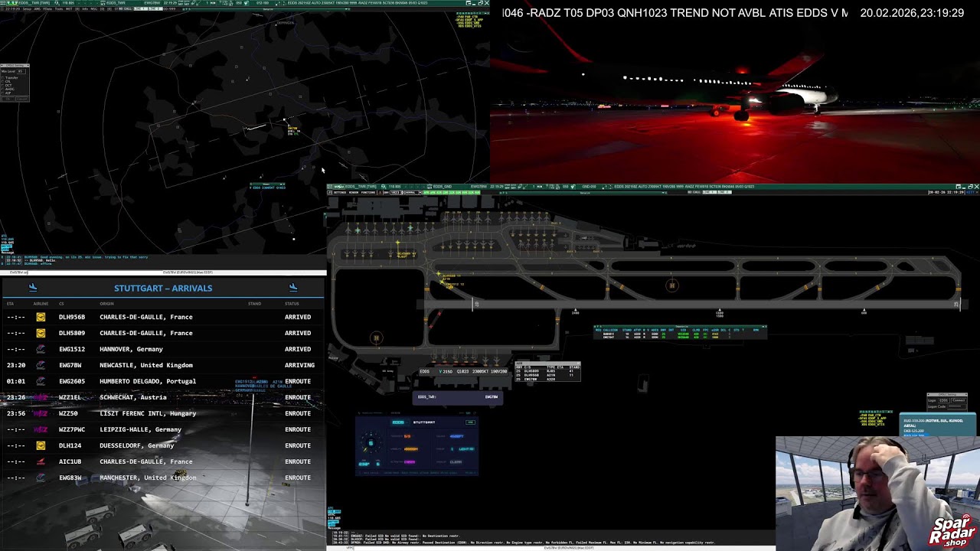Click the 23:56 ETA for WZZ50
Image resolution: width=980 pixels, height=551 pixels.
(15, 413)
